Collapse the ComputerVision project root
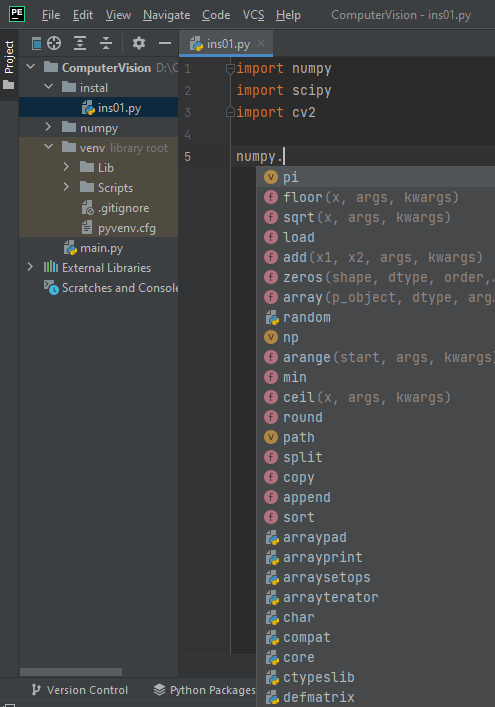The width and height of the screenshot is (495, 707). (x=31, y=67)
